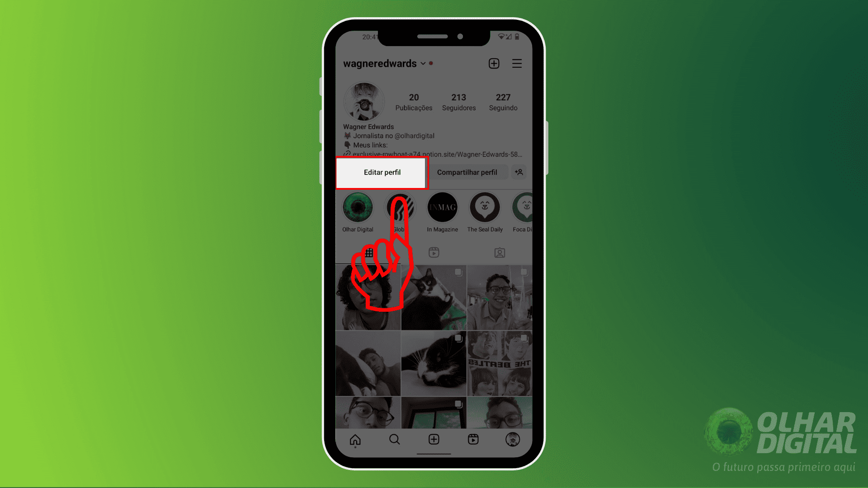Image resolution: width=868 pixels, height=488 pixels.
Task: Tap the create post icon bottom bar
Action: (434, 440)
